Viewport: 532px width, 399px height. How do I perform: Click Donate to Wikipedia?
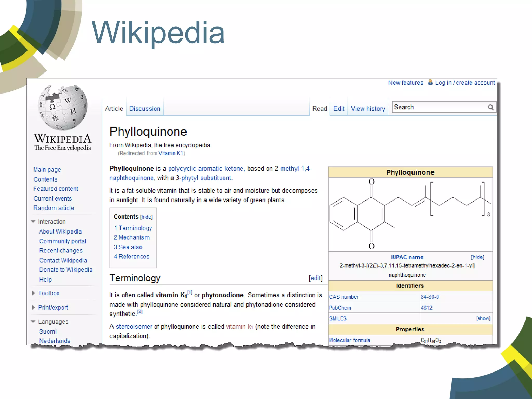(66, 270)
